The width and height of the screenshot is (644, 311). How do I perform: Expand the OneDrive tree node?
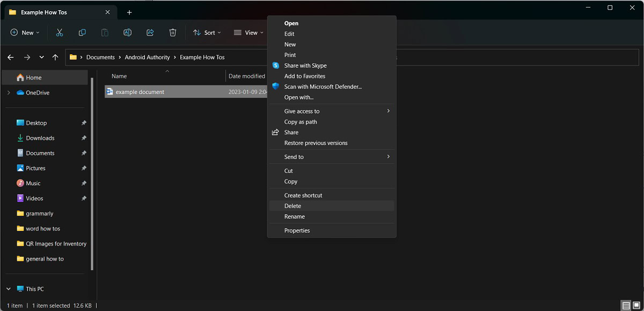click(x=8, y=93)
